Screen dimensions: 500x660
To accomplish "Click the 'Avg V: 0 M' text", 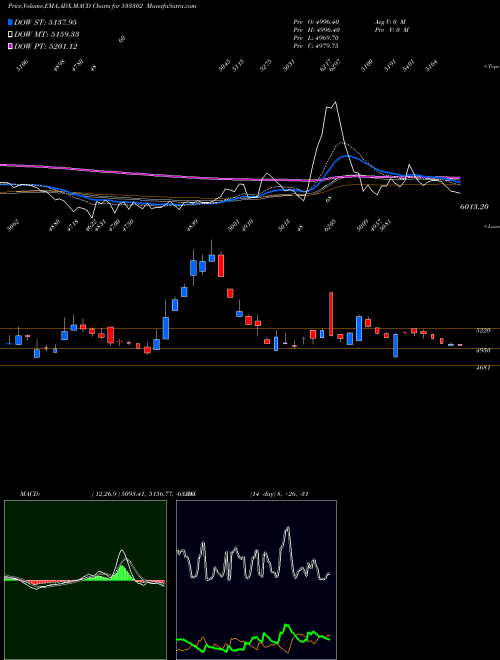I will (x=390, y=22).
